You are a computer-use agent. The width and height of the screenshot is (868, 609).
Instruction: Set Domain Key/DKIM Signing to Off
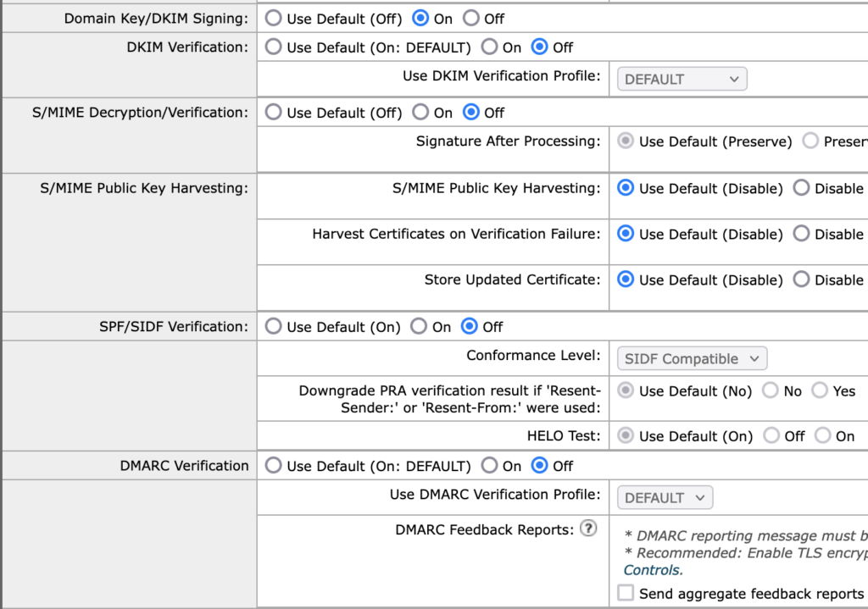point(471,19)
